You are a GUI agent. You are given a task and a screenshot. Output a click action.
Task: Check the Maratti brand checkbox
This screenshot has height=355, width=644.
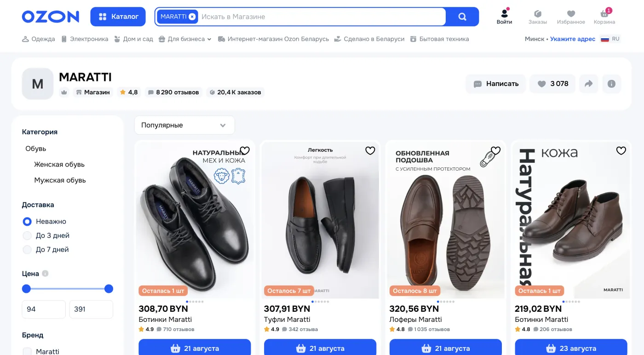pyautogui.click(x=27, y=351)
